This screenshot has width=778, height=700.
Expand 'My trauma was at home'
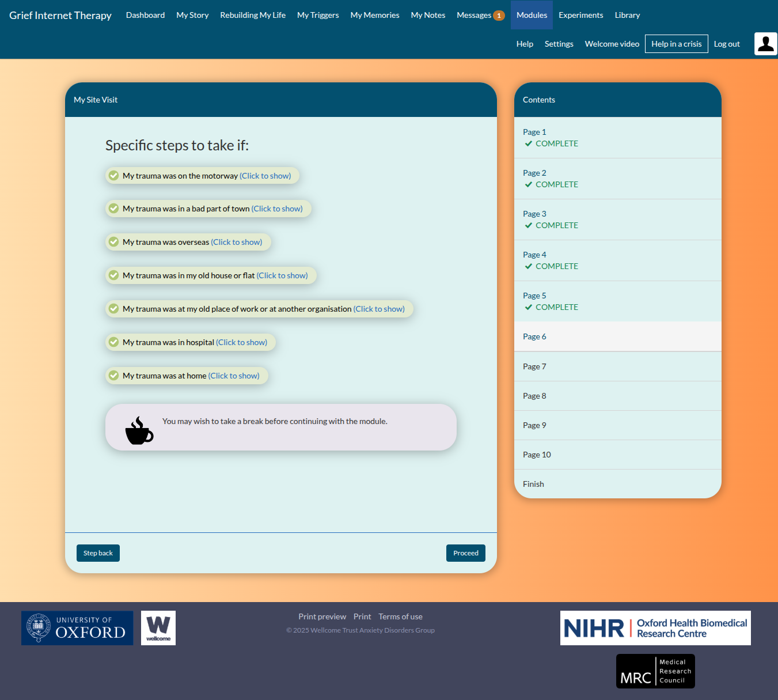(233, 376)
